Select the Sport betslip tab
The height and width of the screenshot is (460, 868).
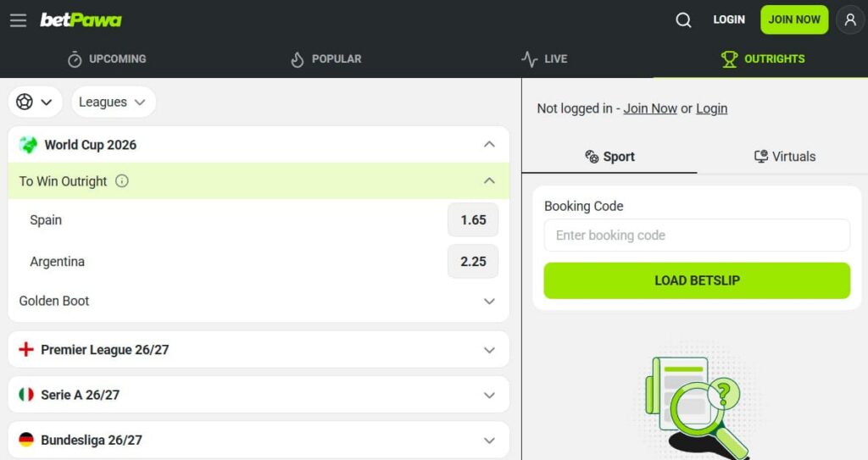click(x=609, y=157)
